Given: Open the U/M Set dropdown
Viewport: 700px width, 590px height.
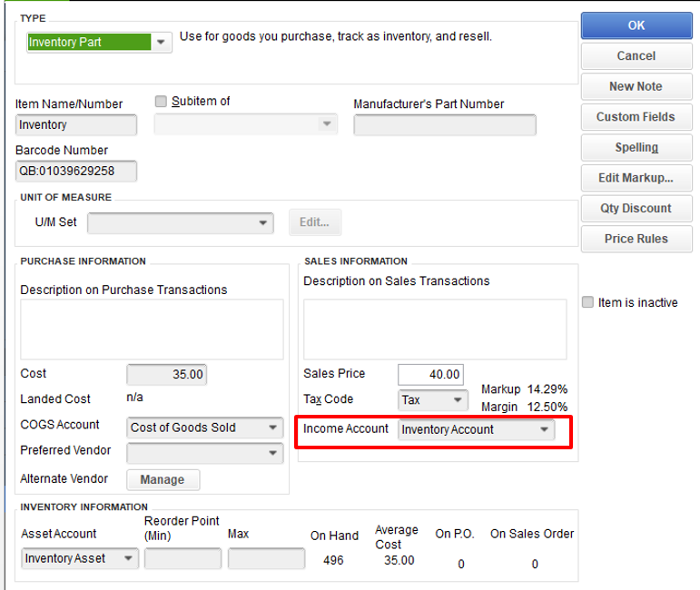Looking at the screenshot, I should click(x=263, y=222).
